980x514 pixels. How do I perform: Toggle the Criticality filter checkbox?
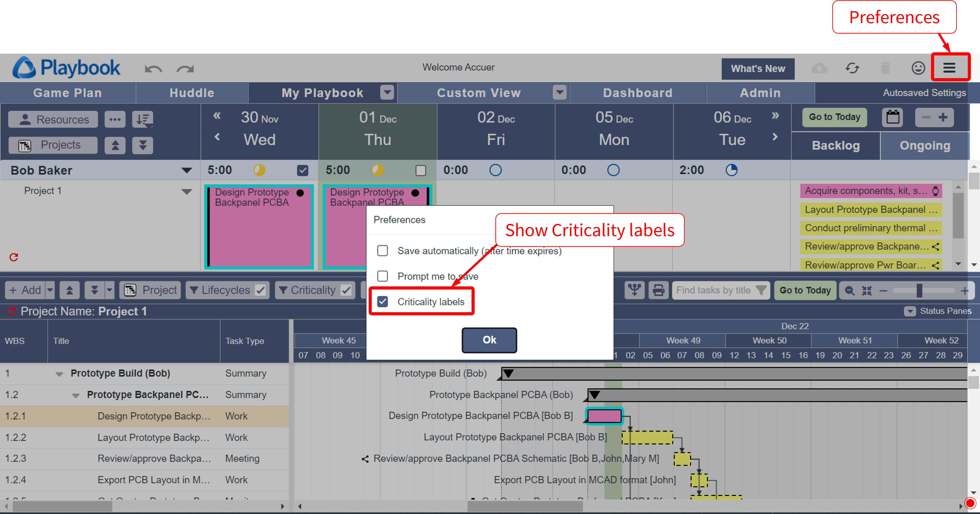point(346,290)
